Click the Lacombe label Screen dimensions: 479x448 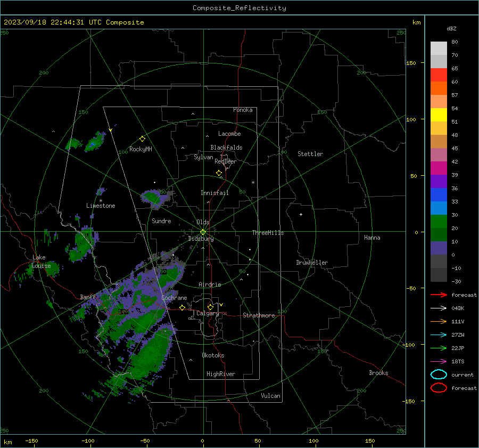tap(229, 134)
